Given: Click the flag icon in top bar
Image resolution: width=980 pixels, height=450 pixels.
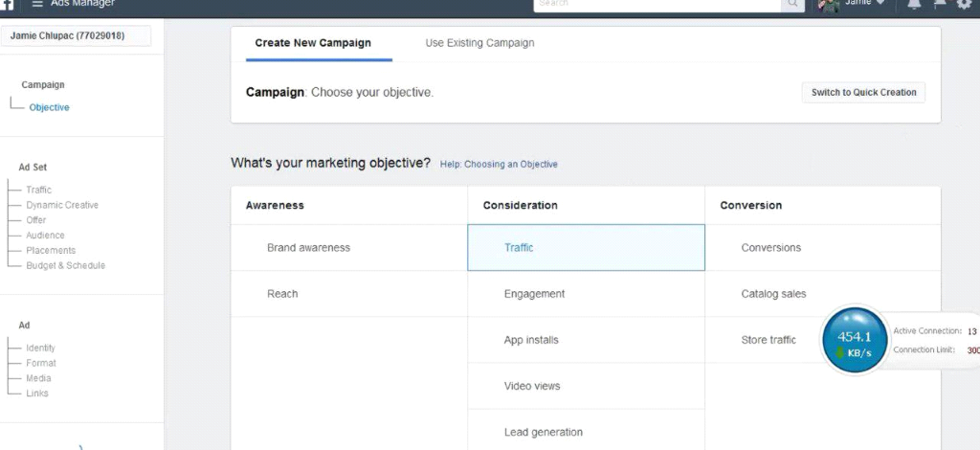Looking at the screenshot, I should click(x=940, y=5).
